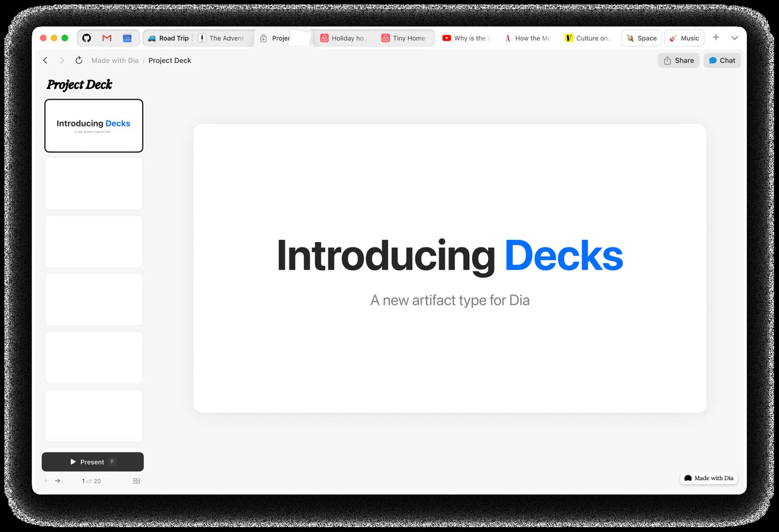This screenshot has width=779, height=532.
Task: Select the second slide thumbnail
Action: (x=93, y=183)
